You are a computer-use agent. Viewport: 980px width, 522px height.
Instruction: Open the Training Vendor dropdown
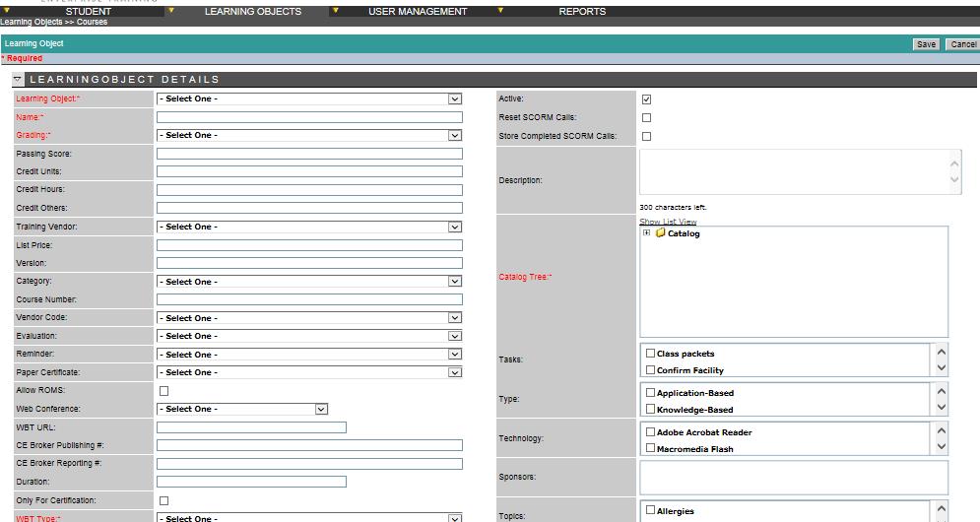(309, 227)
